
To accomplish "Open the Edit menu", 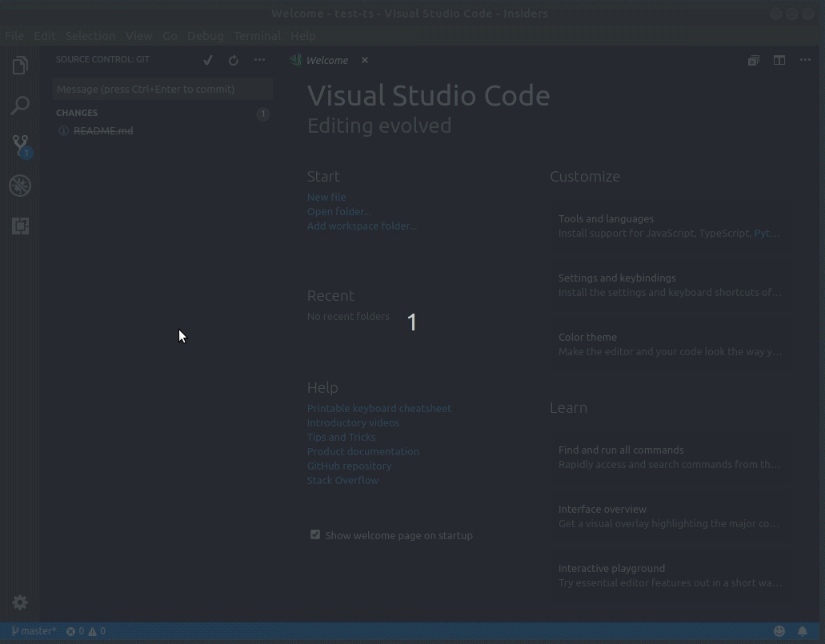I will 45,36.
